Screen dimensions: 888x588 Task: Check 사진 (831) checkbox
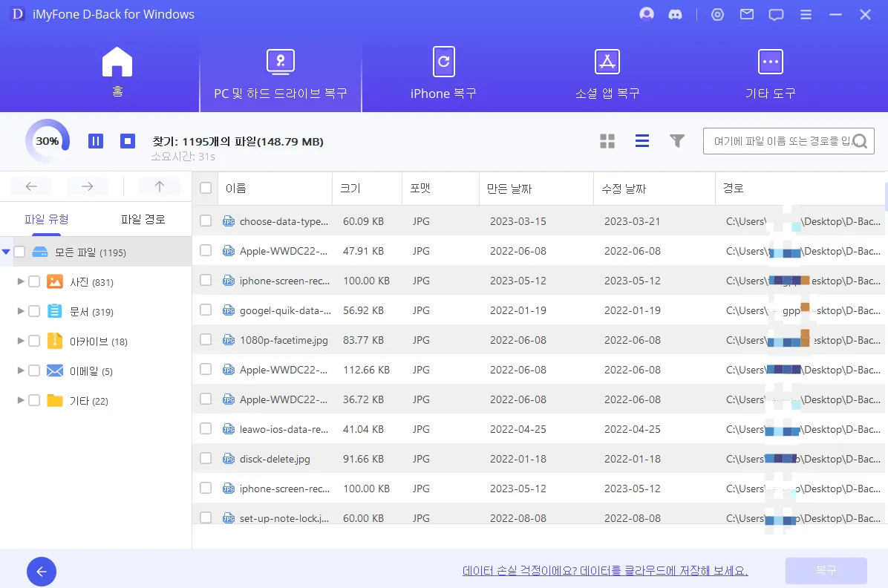[x=34, y=281]
